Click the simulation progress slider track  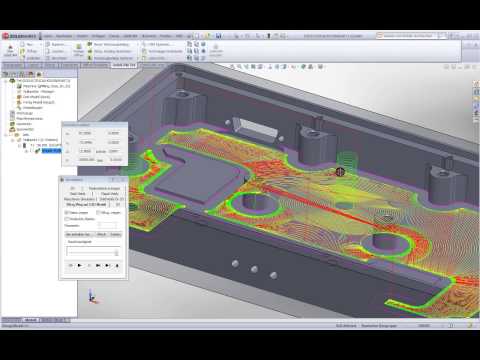(93, 252)
